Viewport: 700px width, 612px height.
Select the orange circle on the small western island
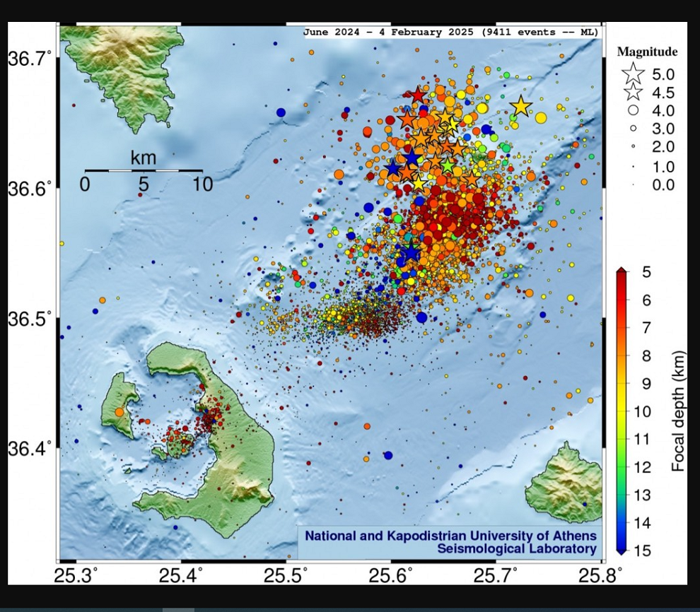[119, 411]
